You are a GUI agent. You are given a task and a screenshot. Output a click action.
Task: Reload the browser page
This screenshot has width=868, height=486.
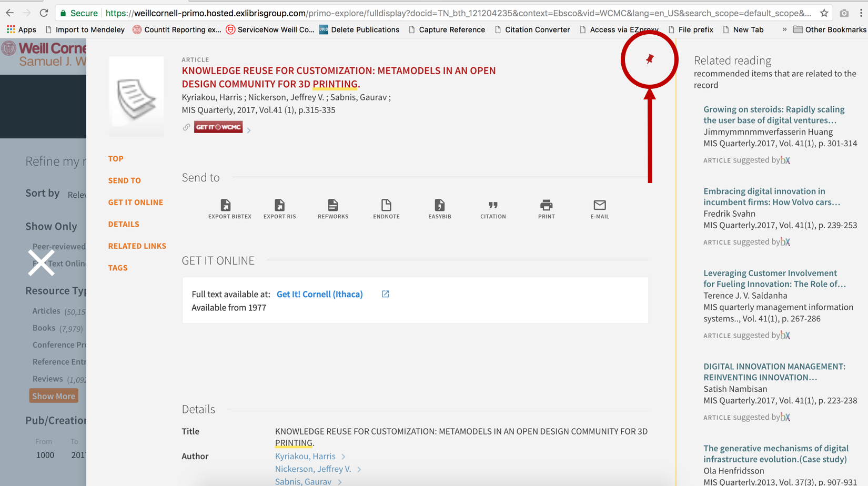point(44,13)
